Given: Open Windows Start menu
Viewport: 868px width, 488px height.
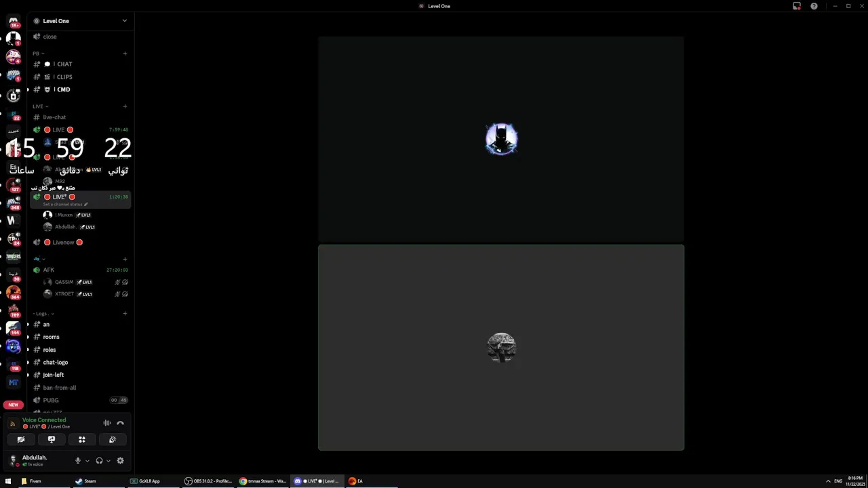Looking at the screenshot, I should pyautogui.click(x=8, y=481).
